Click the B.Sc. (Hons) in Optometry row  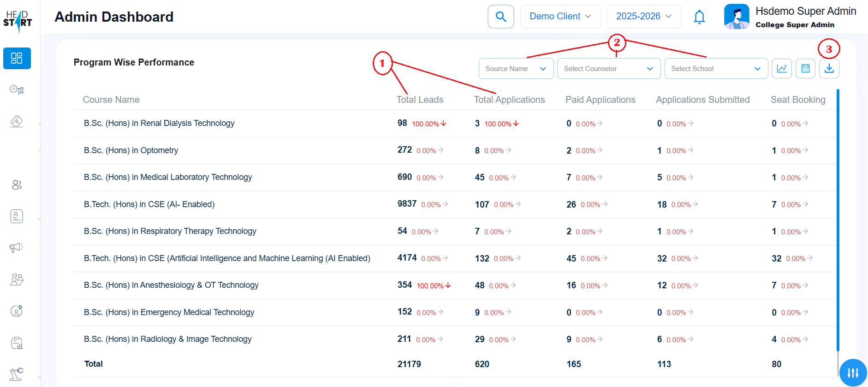click(131, 150)
